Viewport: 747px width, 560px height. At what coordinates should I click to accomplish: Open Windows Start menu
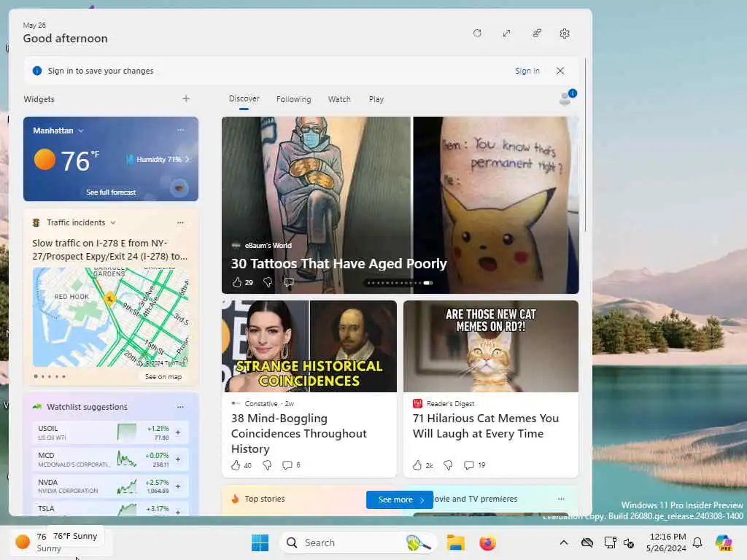click(x=260, y=542)
